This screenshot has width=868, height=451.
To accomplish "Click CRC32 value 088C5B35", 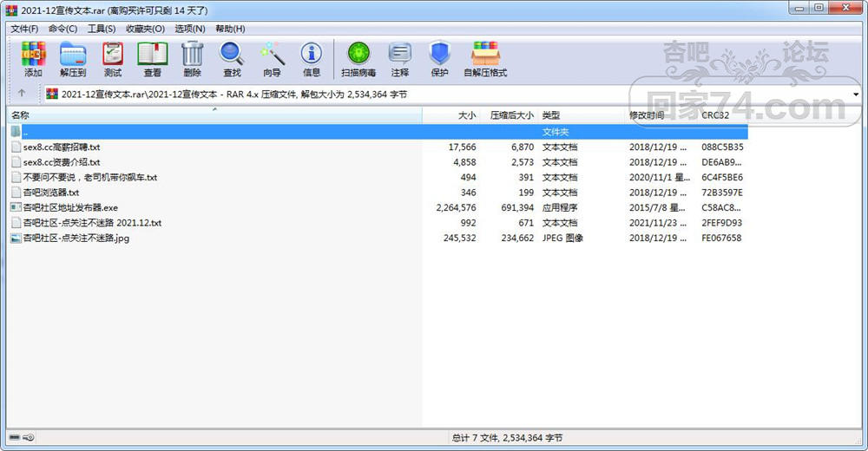I will [x=722, y=147].
